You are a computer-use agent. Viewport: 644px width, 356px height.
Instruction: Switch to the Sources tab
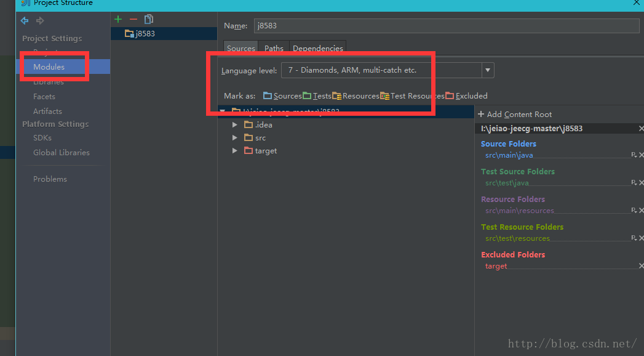point(241,48)
